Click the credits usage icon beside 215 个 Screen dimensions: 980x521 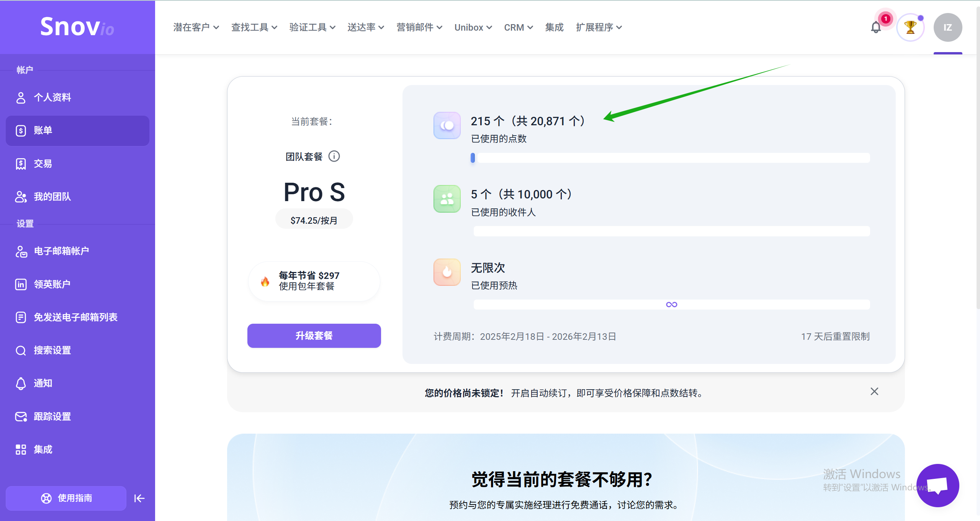pyautogui.click(x=447, y=125)
